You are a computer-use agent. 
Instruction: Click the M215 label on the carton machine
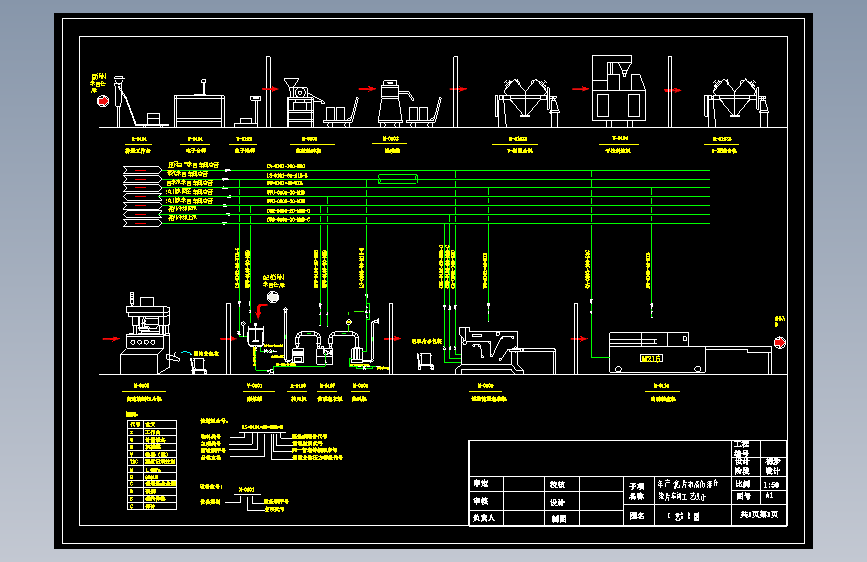coord(651,358)
